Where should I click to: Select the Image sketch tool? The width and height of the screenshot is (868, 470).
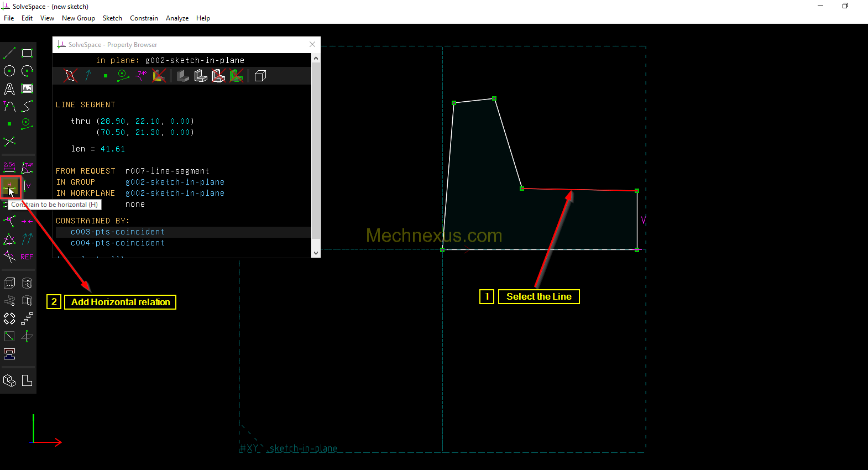(27, 88)
